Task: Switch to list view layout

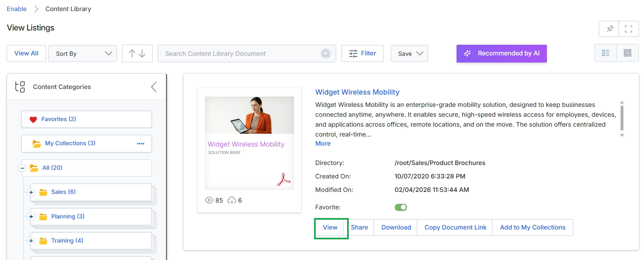Action: point(606,53)
